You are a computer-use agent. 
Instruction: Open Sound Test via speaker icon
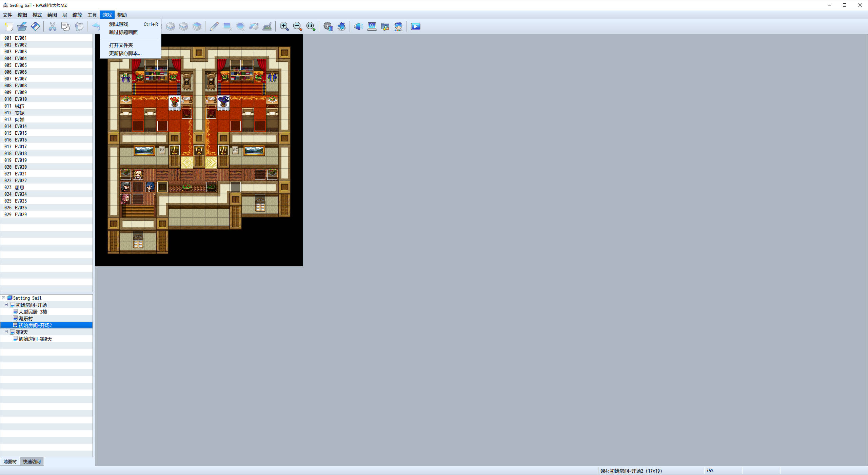tap(358, 26)
